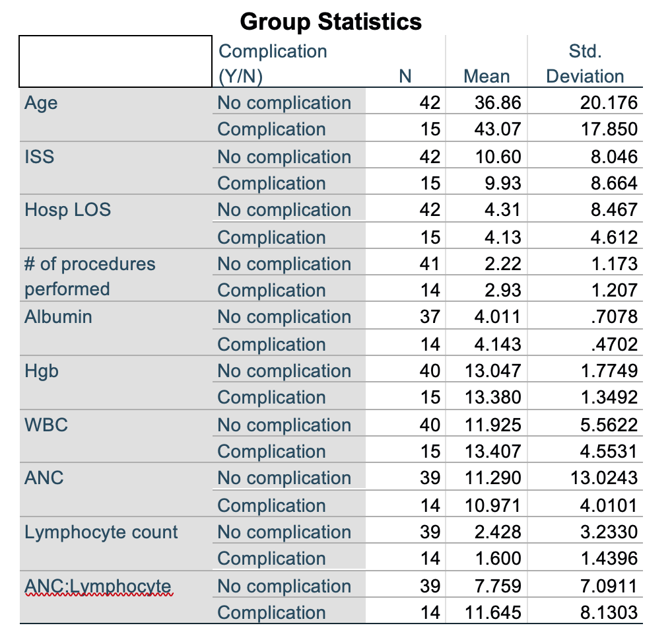Screen dimensions: 672x642
Task: Select the Age row label
Action: (x=41, y=103)
